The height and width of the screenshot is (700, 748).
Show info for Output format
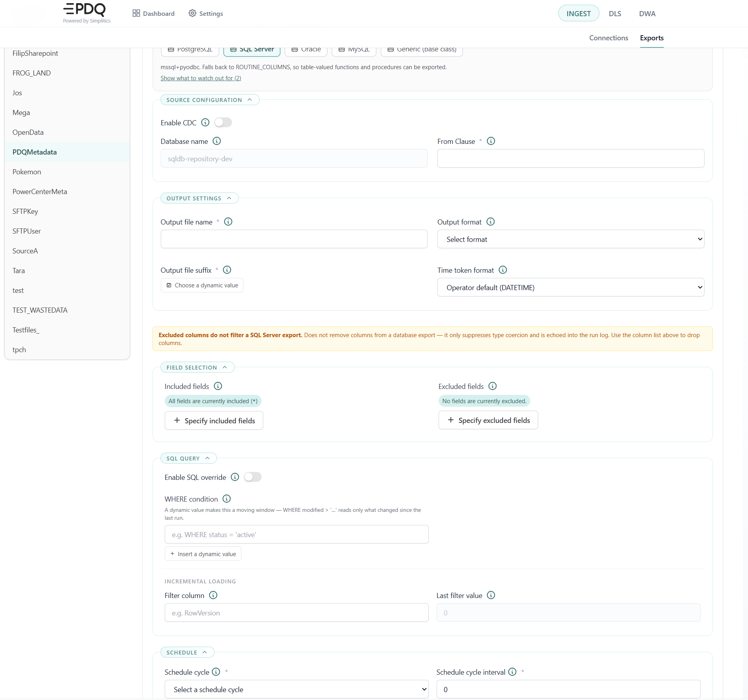[490, 222]
